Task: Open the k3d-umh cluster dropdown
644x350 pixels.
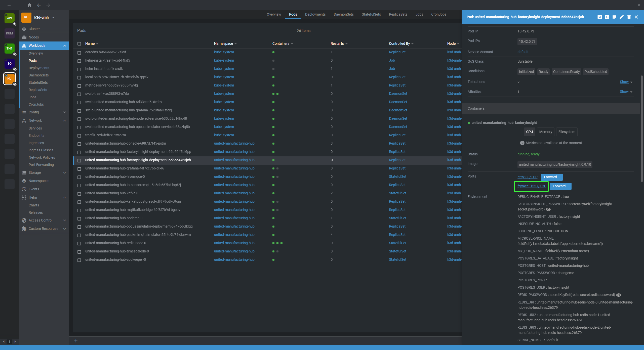Action: point(53,17)
